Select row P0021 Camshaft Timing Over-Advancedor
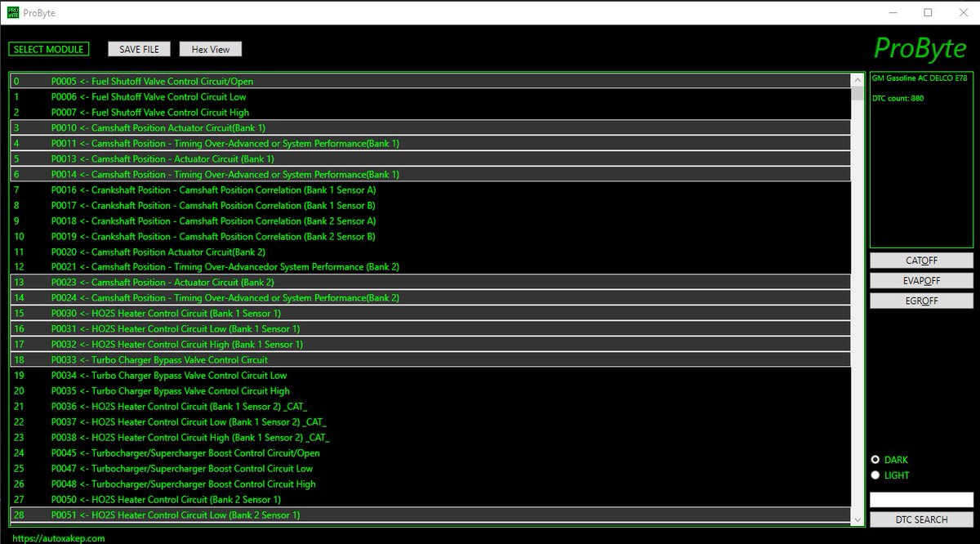 430,267
